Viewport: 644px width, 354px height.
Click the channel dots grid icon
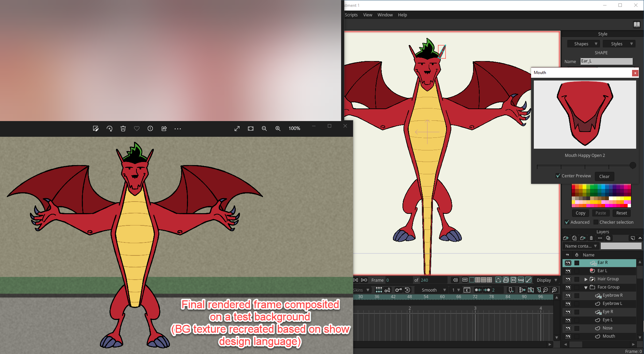(379, 290)
